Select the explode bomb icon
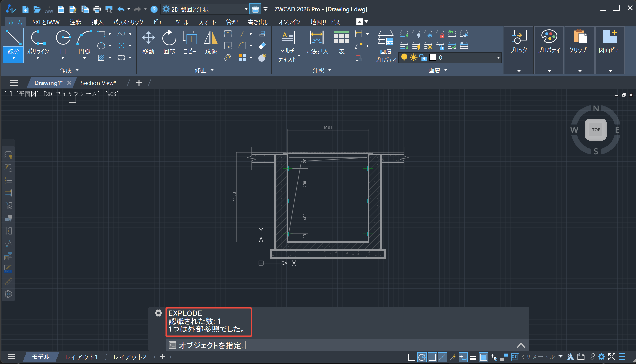The image size is (636, 364). (262, 58)
